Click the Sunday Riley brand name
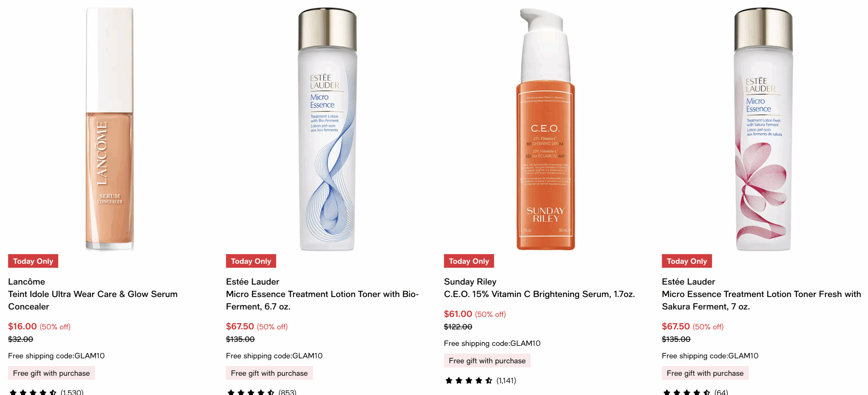 [470, 282]
